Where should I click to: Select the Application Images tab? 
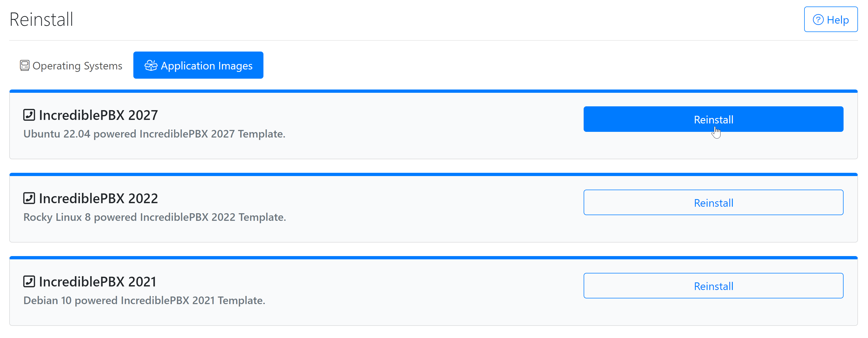click(x=198, y=65)
